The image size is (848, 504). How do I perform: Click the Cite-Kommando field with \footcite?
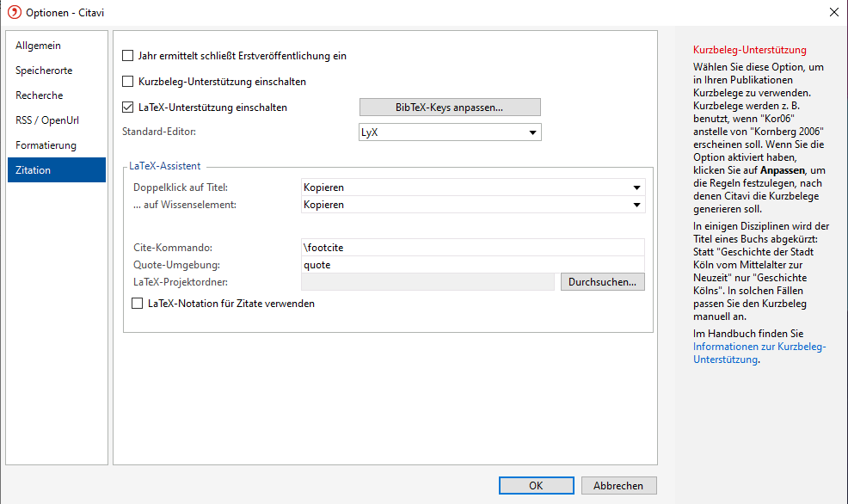[473, 247]
